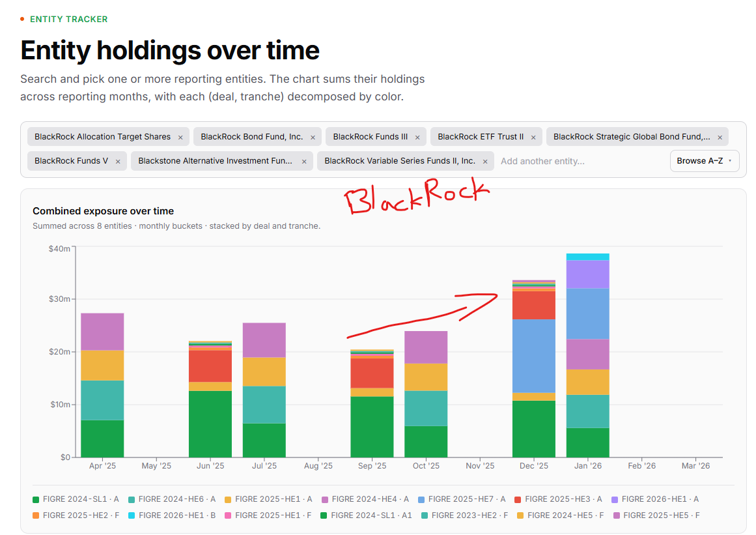
Task: Click the Jun '25 stacked bar
Action: pos(210,399)
